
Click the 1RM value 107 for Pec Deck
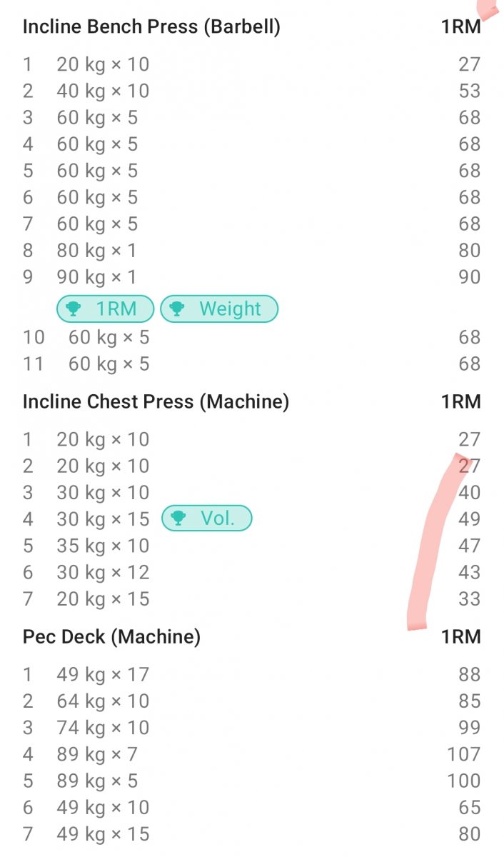(x=463, y=753)
